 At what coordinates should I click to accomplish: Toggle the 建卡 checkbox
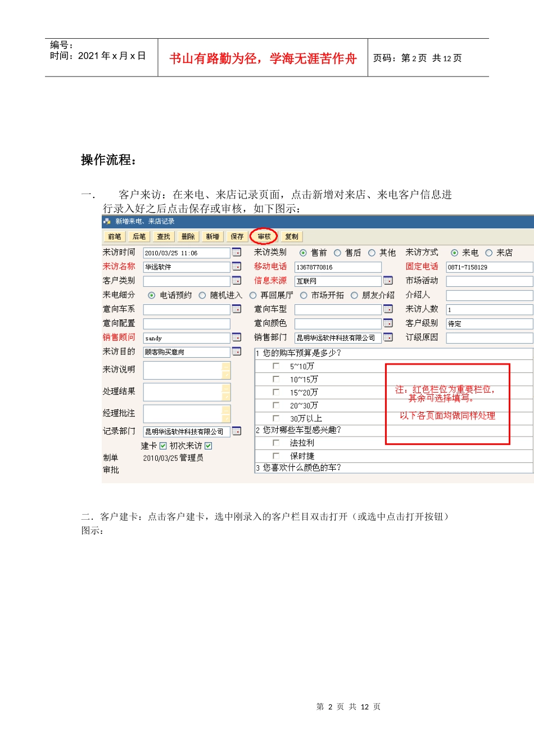tap(163, 446)
